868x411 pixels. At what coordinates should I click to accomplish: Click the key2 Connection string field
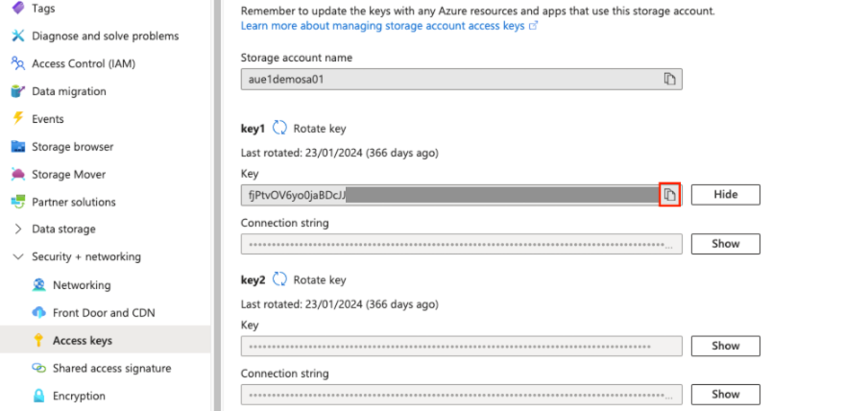point(461,395)
